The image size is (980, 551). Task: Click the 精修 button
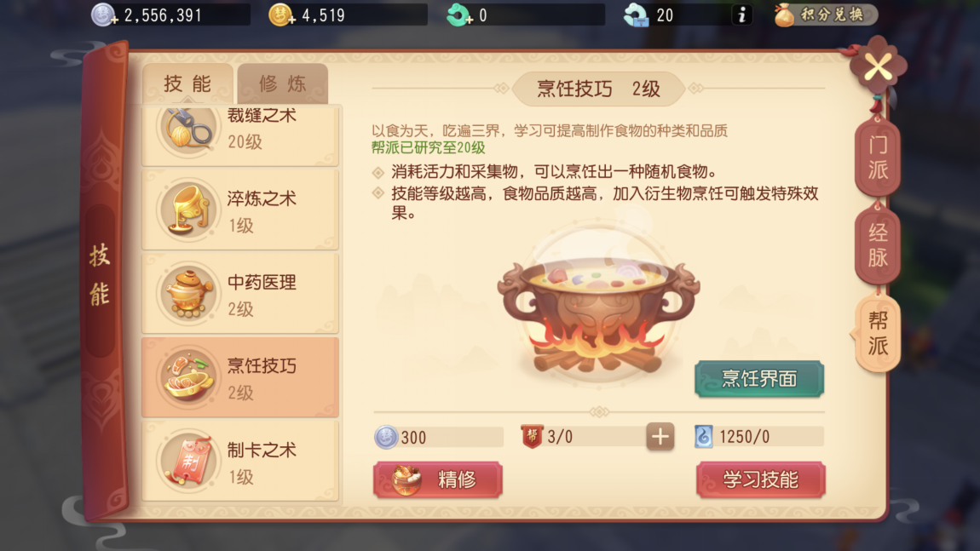coord(437,479)
